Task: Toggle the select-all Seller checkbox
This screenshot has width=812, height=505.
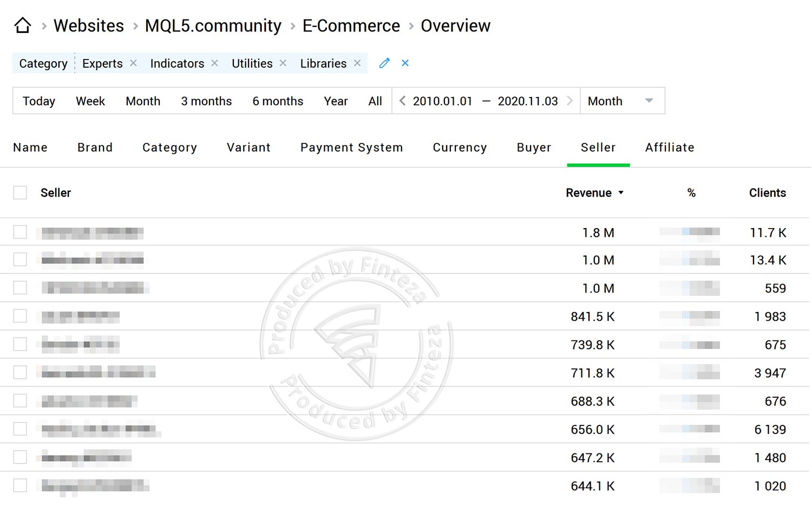Action: click(20, 193)
